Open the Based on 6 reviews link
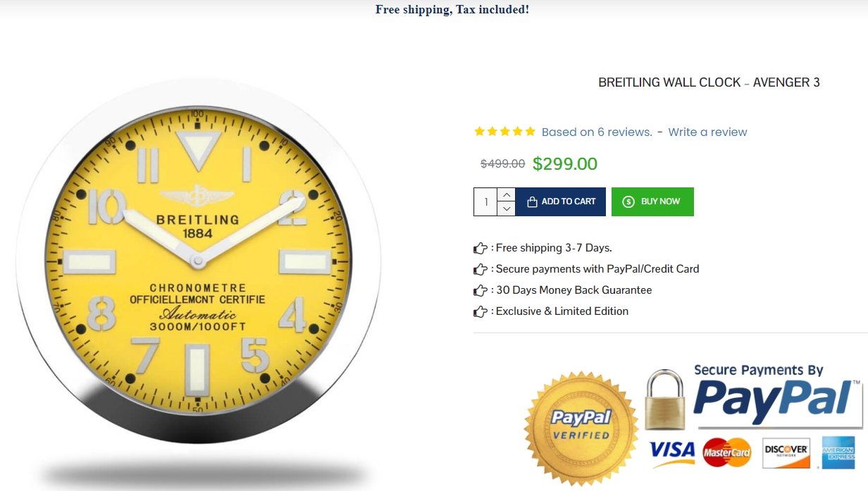This screenshot has width=868, height=491. (x=597, y=132)
